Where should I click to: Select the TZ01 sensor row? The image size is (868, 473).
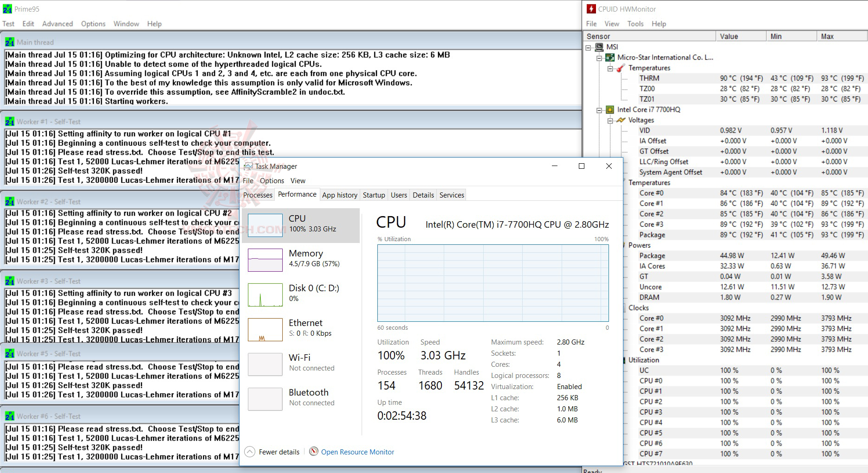(x=751, y=99)
